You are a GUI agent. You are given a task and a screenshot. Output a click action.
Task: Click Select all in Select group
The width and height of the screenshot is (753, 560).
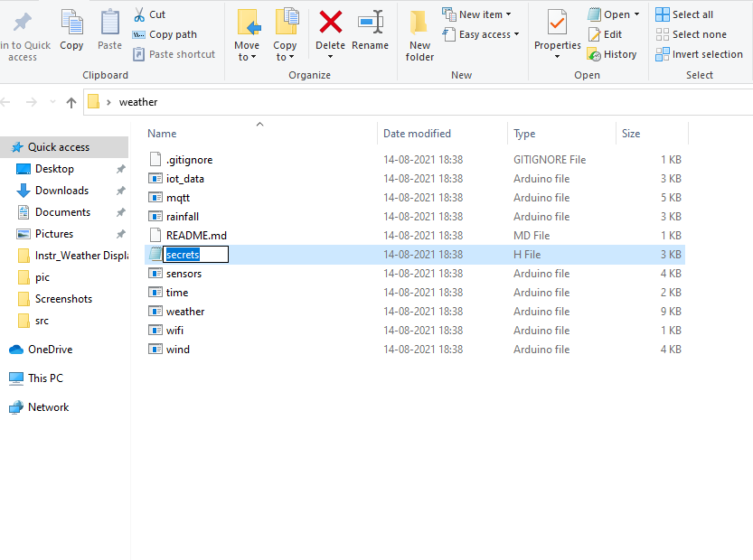(x=684, y=14)
